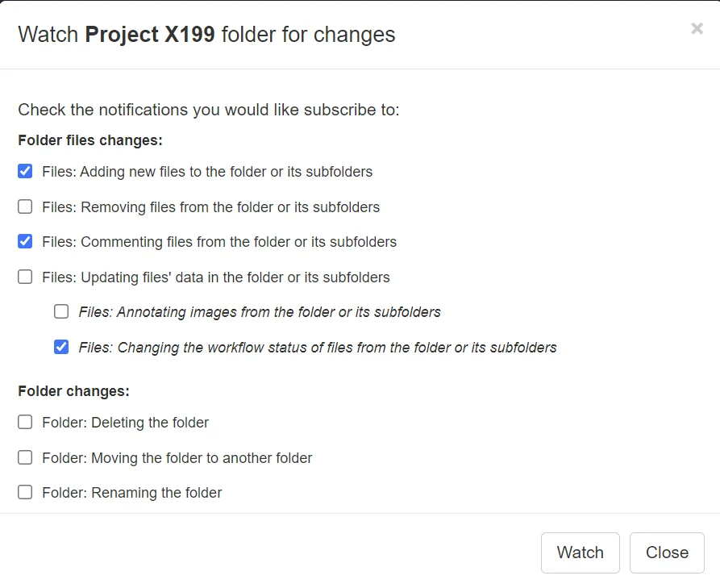720x588 pixels.
Task: Enable Annotating images notification checkbox
Action: pyautogui.click(x=61, y=311)
